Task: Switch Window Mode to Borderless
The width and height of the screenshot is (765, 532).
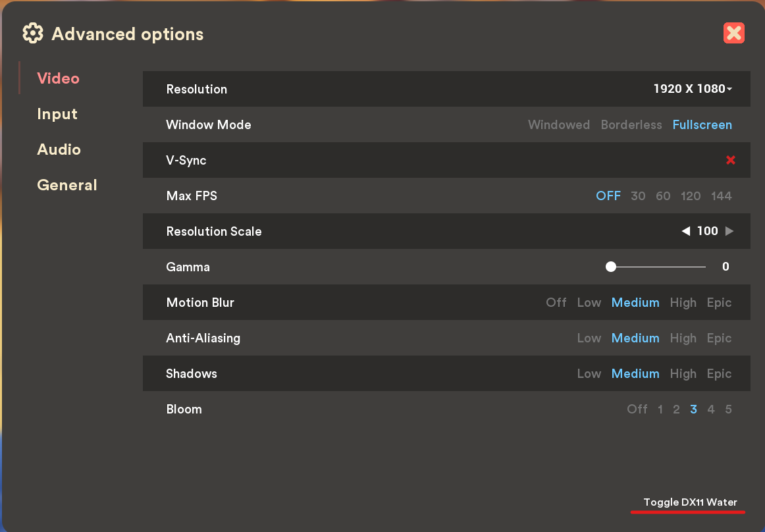Action: tap(631, 124)
